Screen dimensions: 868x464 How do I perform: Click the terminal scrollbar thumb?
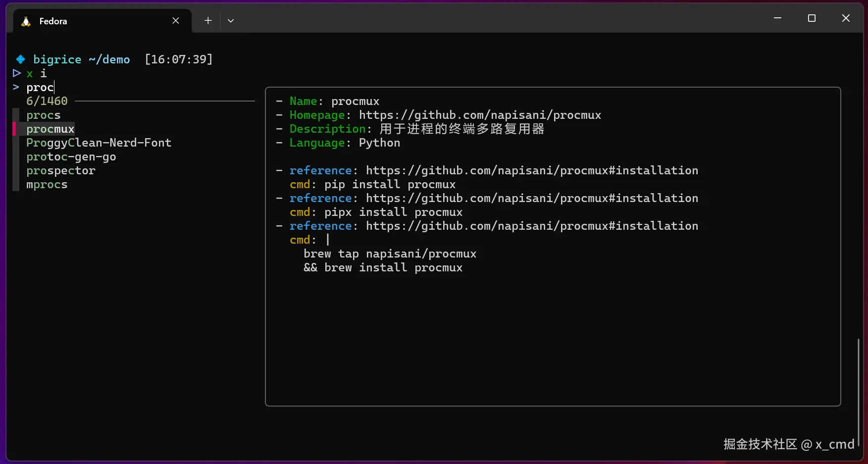tap(858, 391)
